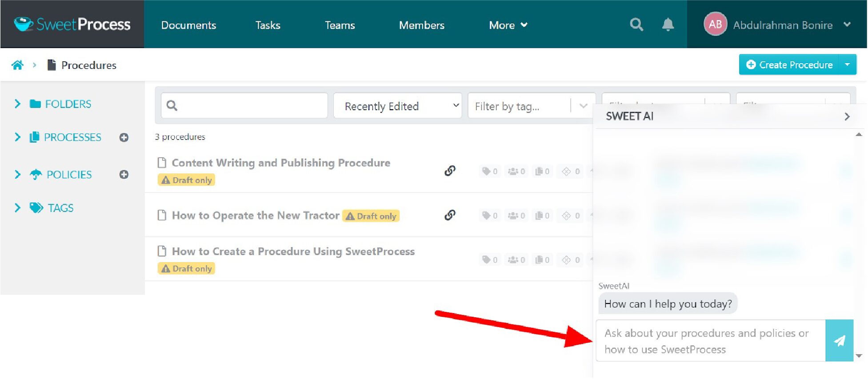Click Procedures breadcrumb text
868x379 pixels.
89,65
